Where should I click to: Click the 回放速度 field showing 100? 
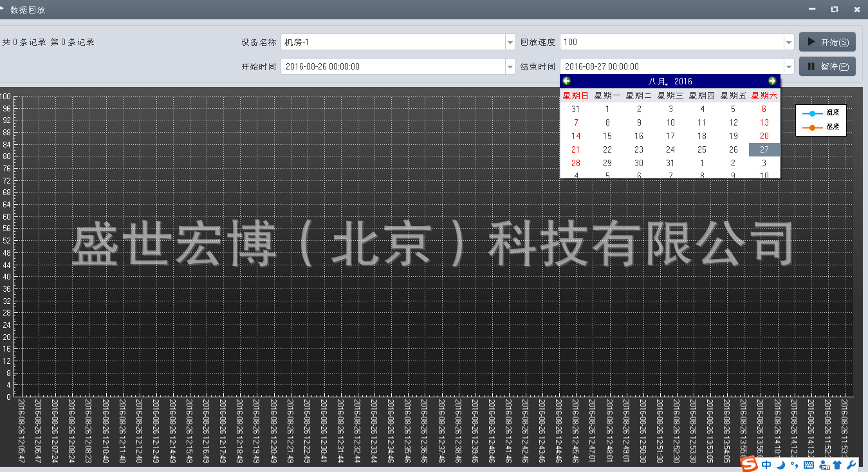tap(672, 42)
